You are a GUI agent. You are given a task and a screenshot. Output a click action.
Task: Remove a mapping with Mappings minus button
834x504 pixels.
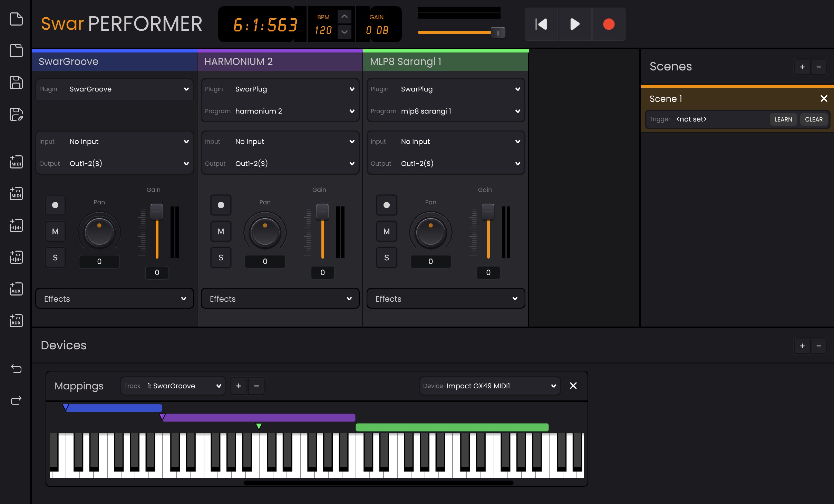(x=256, y=386)
